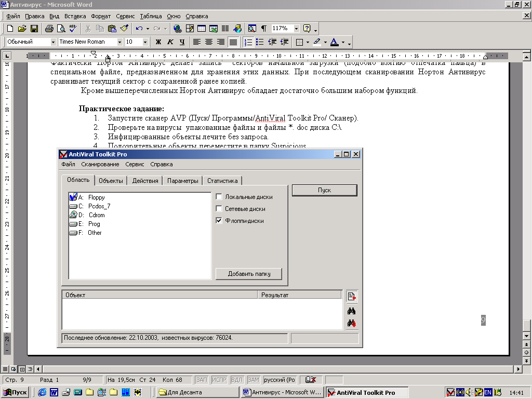Image resolution: width=532 pixels, height=399 pixels.
Task: Open the font size dropdown showing 10
Action: point(145,42)
